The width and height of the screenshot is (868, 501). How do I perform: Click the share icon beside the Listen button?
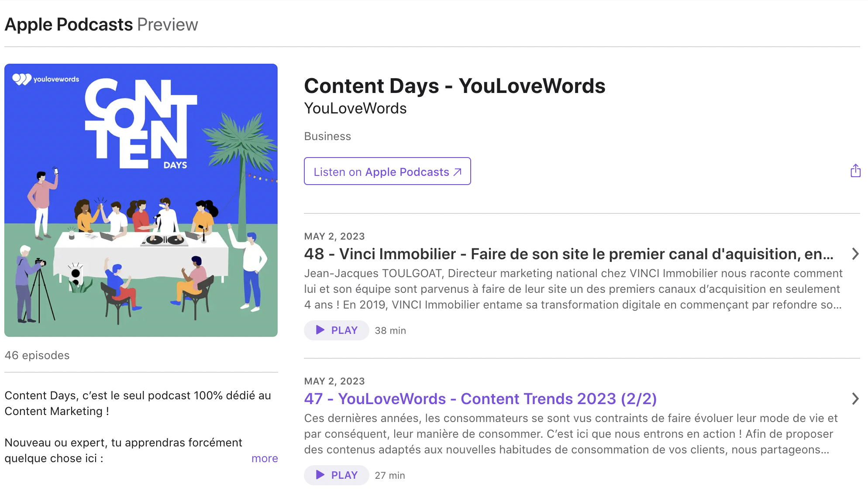855,171
